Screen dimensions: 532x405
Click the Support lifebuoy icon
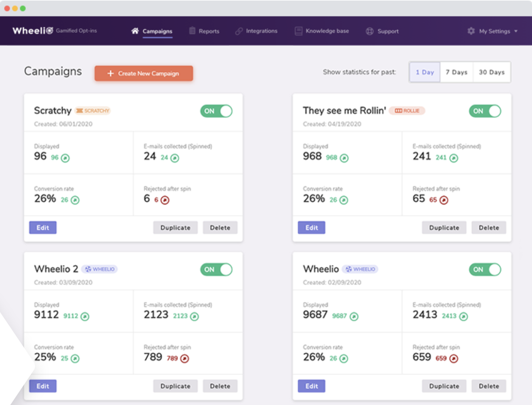click(x=370, y=31)
